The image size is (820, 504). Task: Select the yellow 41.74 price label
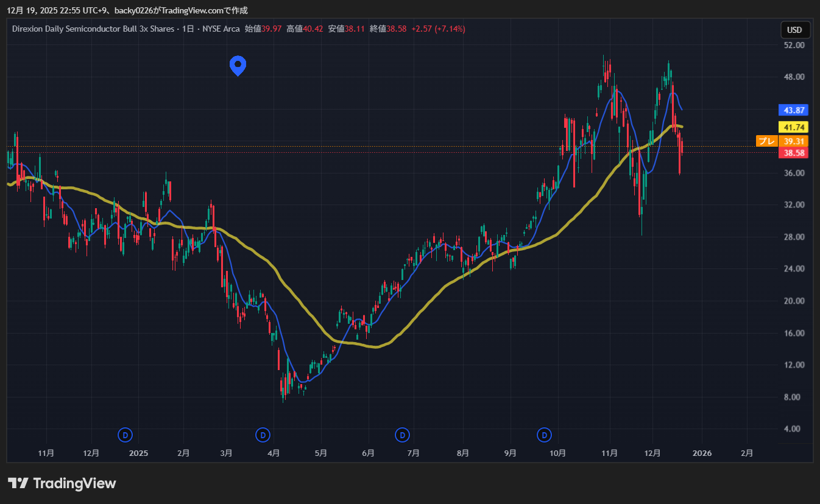pos(794,127)
